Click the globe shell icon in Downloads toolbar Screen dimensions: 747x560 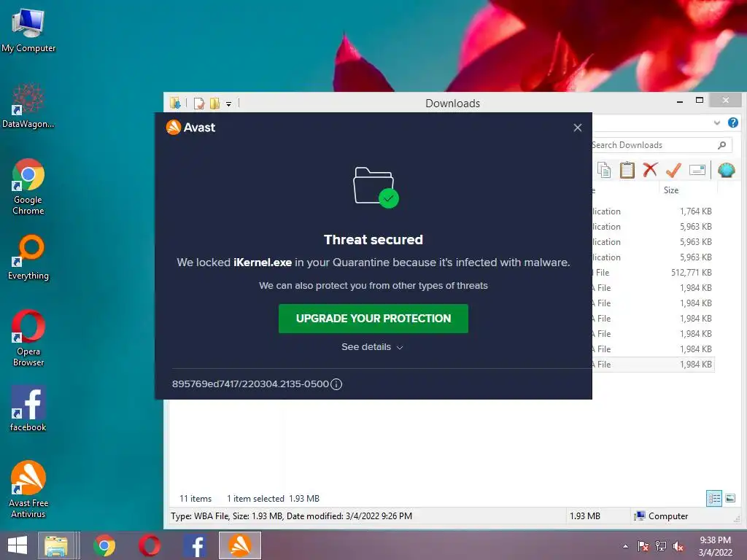pos(726,170)
